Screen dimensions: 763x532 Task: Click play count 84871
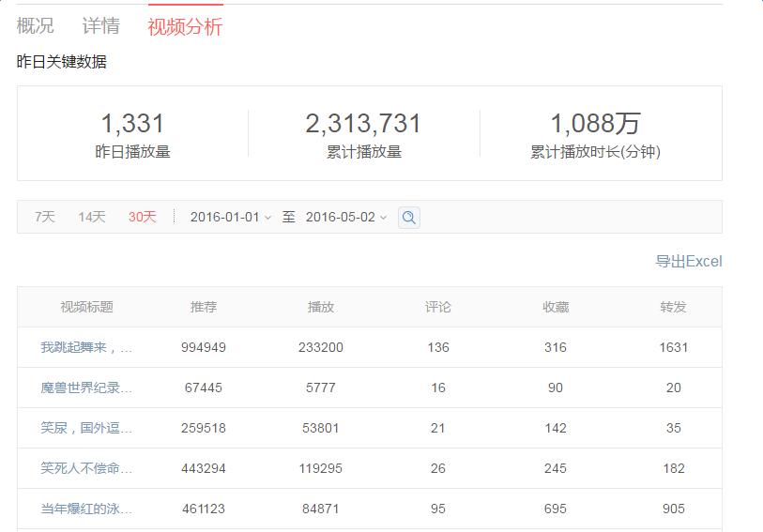pos(321,509)
